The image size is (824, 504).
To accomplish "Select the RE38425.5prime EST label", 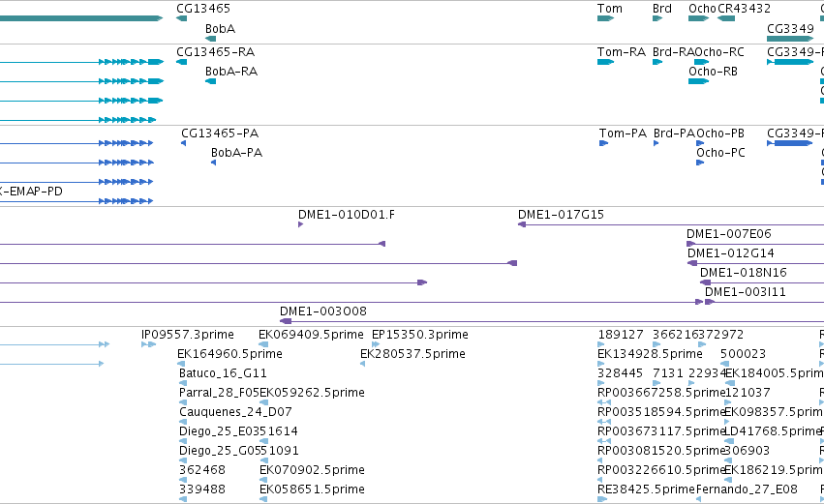I will (x=647, y=489).
